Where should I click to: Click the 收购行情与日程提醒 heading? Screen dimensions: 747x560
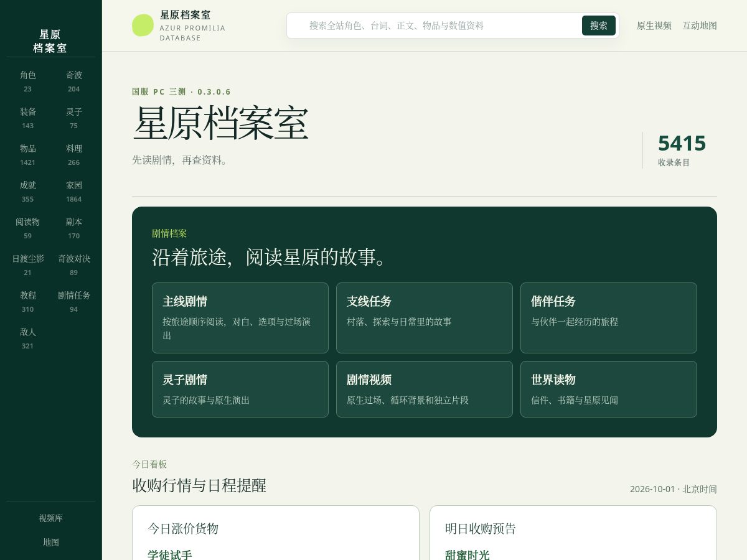pyautogui.click(x=199, y=485)
